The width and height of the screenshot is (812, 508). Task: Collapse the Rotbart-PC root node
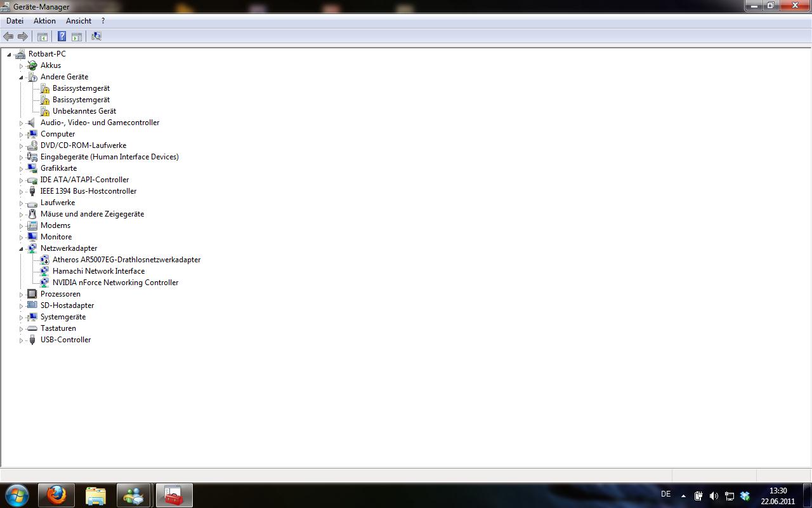pyautogui.click(x=9, y=55)
